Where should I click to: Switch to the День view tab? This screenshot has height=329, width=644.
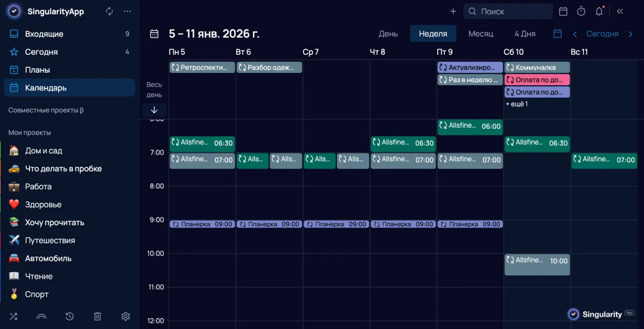[x=388, y=33]
